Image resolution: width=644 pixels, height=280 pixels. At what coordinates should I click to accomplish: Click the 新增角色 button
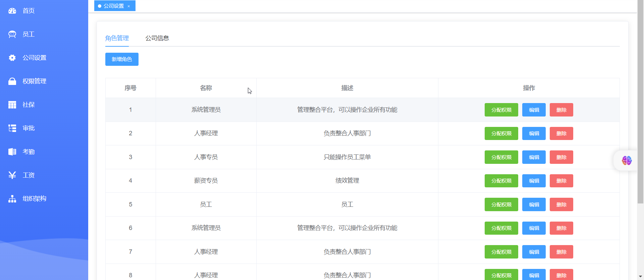122,59
